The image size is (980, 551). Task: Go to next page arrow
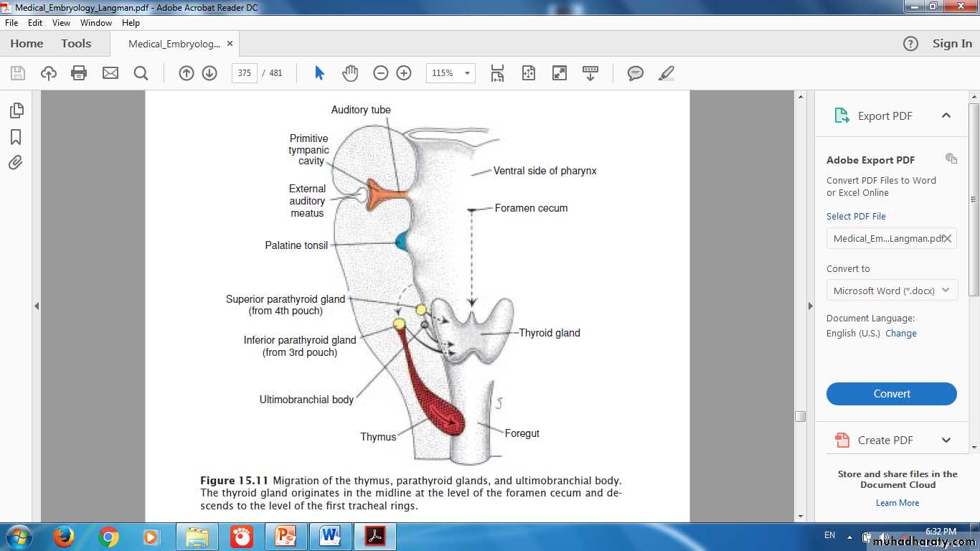(x=209, y=73)
